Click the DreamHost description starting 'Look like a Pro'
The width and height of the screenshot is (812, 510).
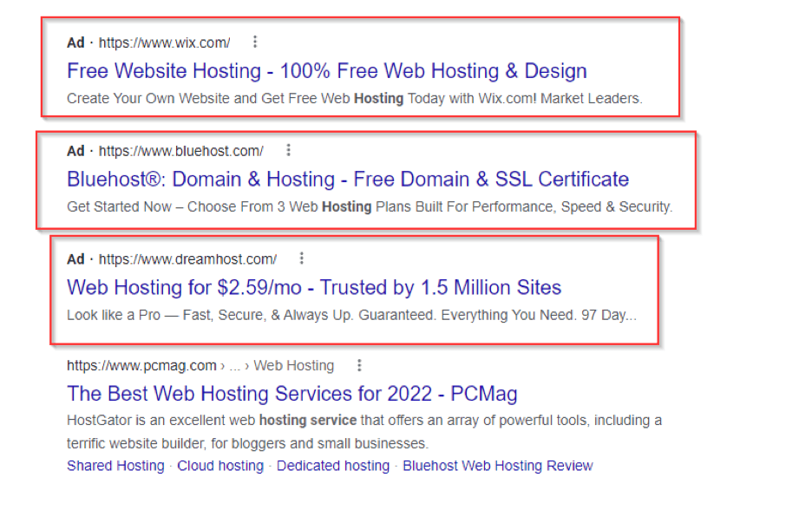point(351,315)
